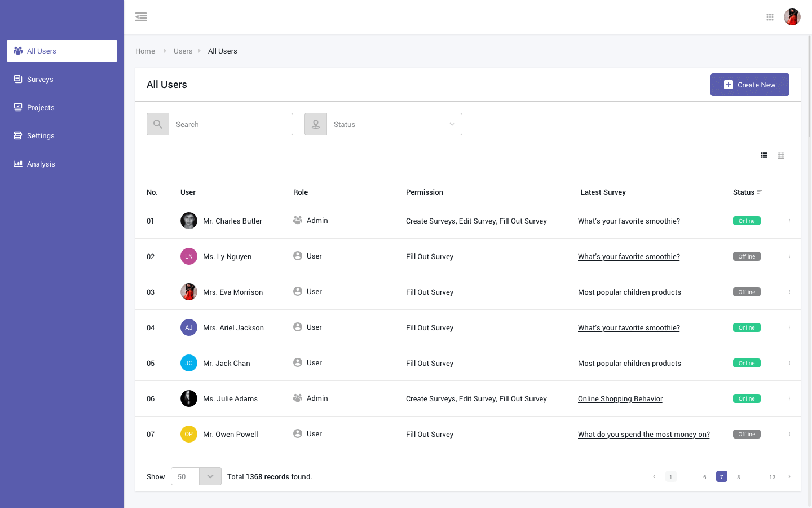The image size is (812, 508).
Task: Open row options for Mr. Charles Butler
Action: point(789,221)
